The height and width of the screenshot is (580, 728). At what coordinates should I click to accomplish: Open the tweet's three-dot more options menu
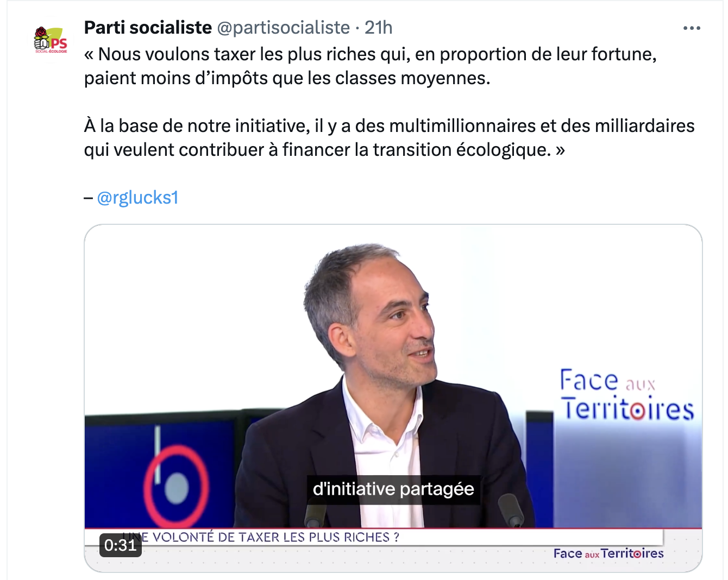tap(691, 28)
